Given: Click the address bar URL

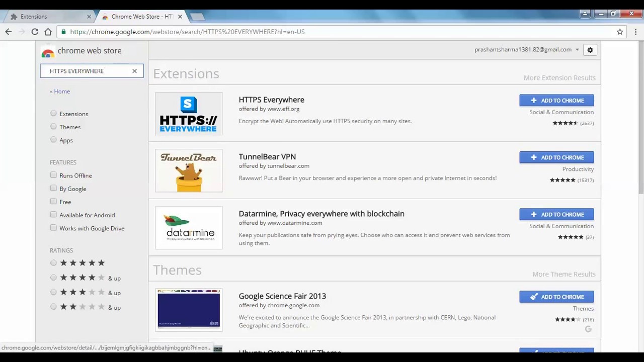Looking at the screenshot, I should [187, 32].
